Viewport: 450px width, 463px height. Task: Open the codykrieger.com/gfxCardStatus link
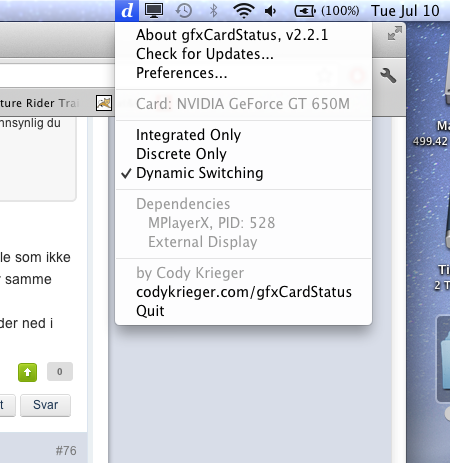point(243,292)
